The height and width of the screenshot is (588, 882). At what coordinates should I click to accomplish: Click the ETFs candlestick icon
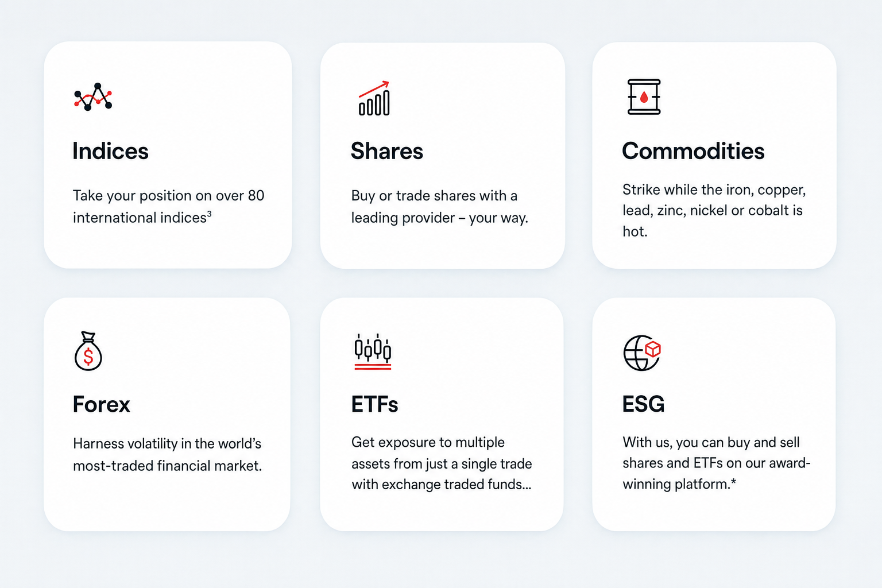point(373,351)
